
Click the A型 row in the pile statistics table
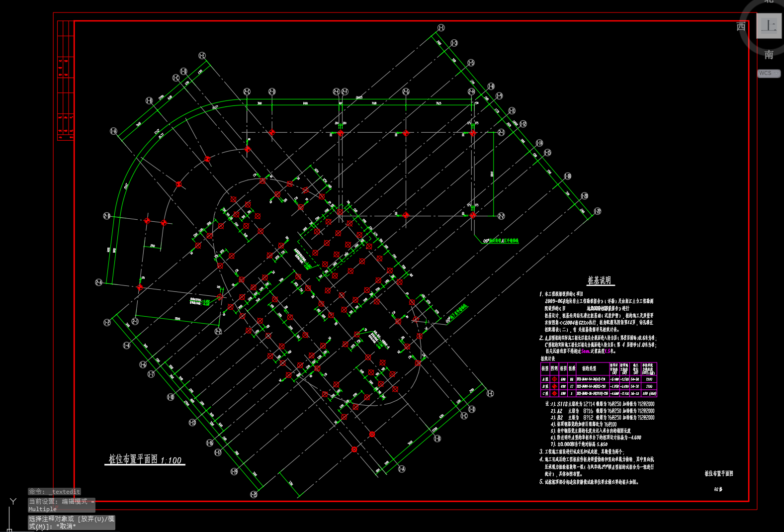(x=599, y=379)
